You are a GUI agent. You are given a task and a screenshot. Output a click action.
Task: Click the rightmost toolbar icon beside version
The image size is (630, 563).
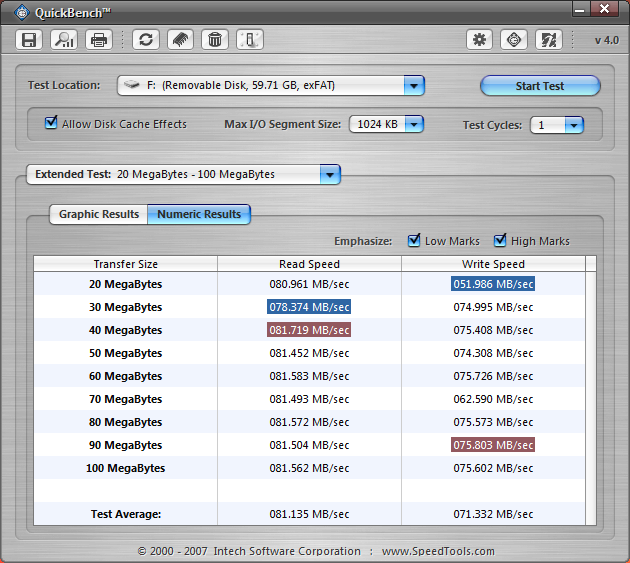[x=548, y=40]
